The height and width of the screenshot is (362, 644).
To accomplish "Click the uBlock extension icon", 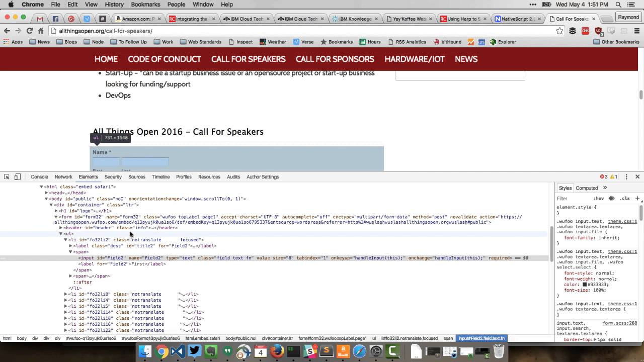I will [x=598, y=31].
